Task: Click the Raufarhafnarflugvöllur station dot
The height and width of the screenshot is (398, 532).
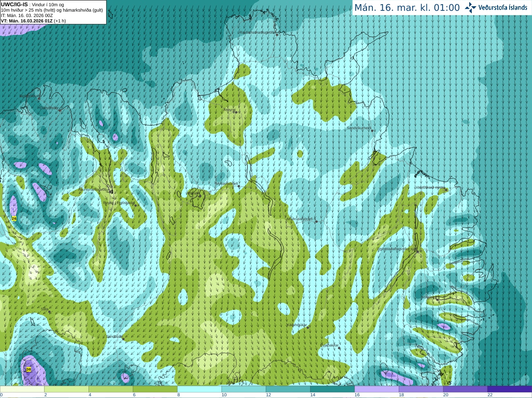Action: pyautogui.click(x=277, y=34)
